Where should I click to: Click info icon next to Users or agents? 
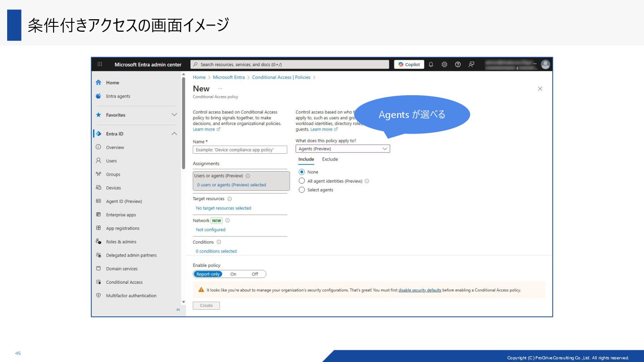[x=248, y=176]
